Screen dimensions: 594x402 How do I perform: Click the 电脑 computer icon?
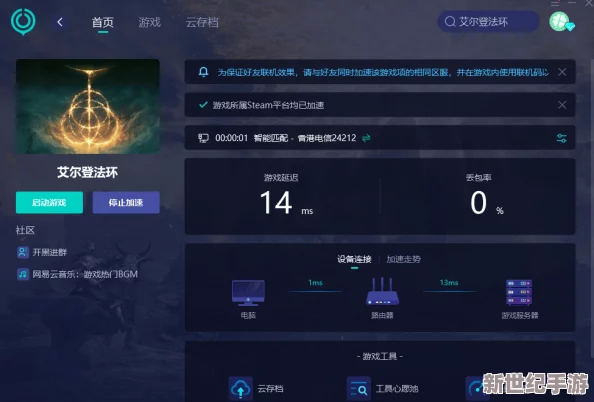pos(248,293)
